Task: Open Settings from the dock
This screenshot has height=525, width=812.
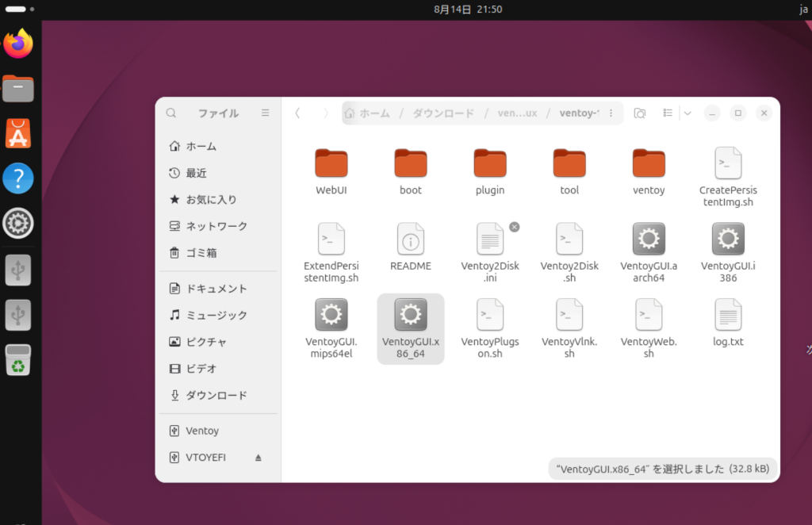Action: pyautogui.click(x=18, y=223)
